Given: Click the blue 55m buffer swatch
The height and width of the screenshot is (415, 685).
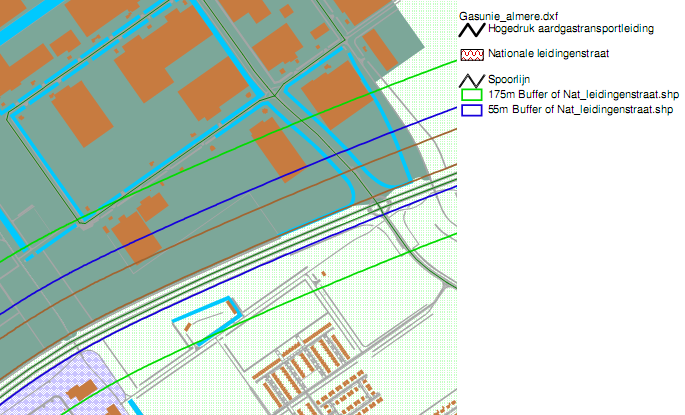Looking at the screenshot, I should (x=472, y=110).
